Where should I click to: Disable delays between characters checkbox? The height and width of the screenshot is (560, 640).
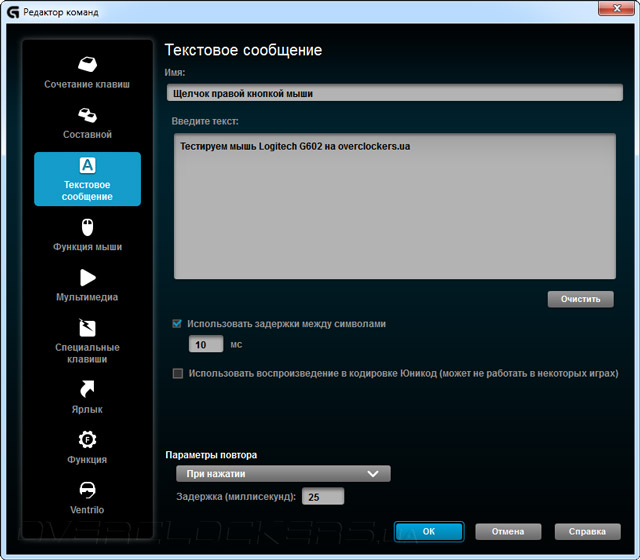(177, 324)
